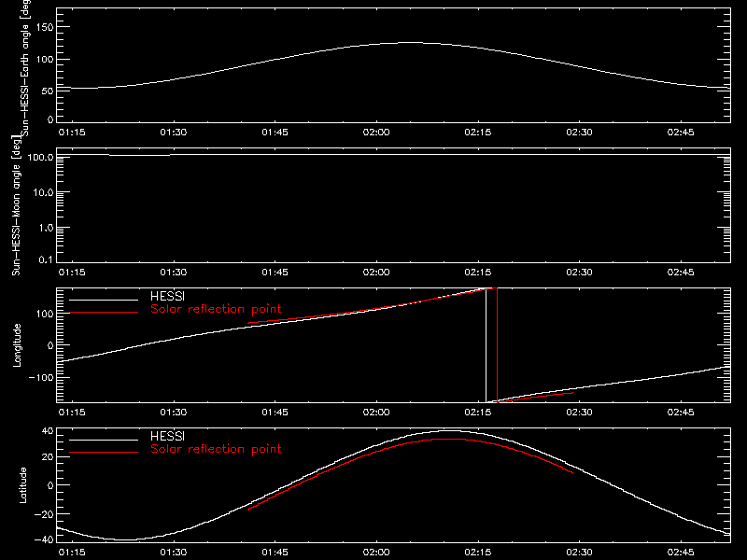Click the 10.0 tick on Moon angle axis

tap(43, 192)
